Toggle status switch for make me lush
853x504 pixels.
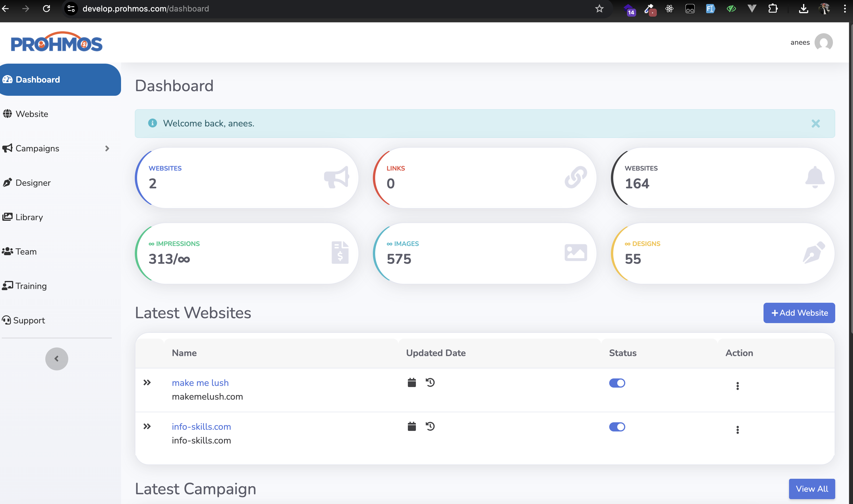tap(617, 383)
